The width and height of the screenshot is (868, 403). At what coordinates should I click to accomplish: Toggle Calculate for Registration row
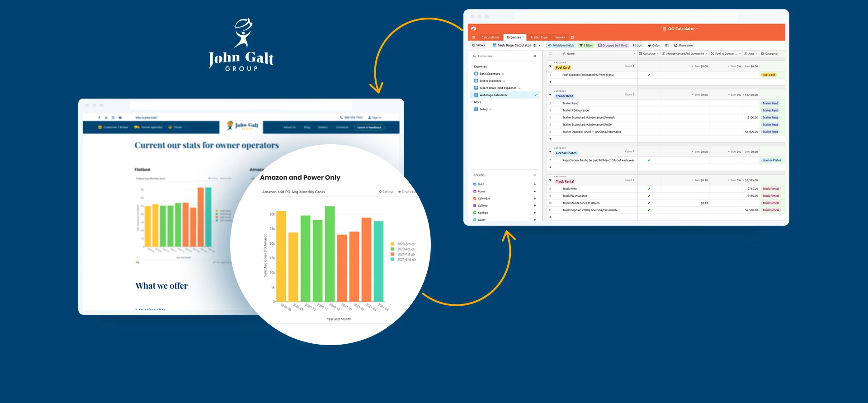click(649, 160)
